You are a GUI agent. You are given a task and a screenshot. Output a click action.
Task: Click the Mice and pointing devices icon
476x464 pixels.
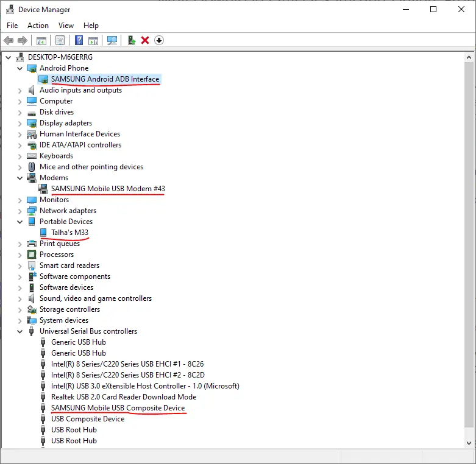click(x=32, y=167)
